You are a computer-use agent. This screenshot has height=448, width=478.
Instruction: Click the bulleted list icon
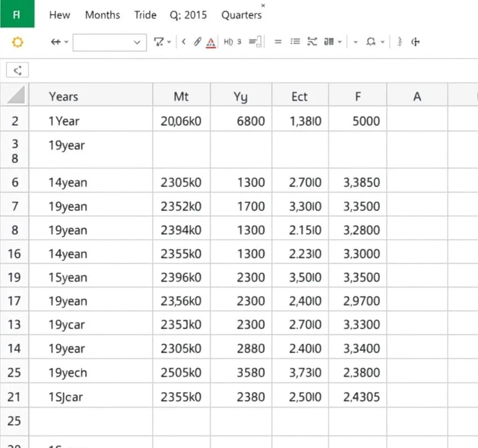295,42
